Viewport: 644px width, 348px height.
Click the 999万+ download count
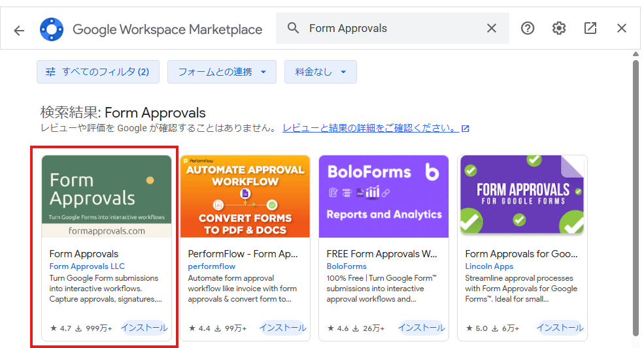[x=94, y=328]
